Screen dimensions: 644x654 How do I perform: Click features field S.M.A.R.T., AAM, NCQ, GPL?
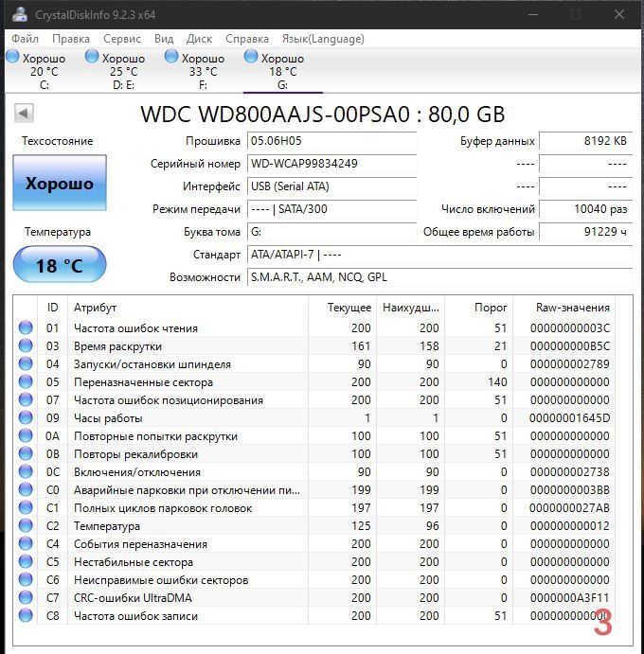[x=439, y=277]
